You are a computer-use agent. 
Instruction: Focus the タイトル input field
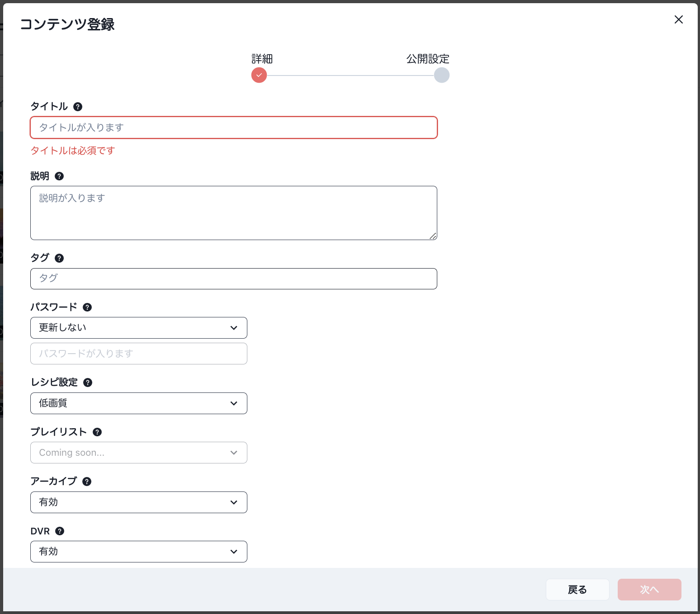tap(233, 128)
